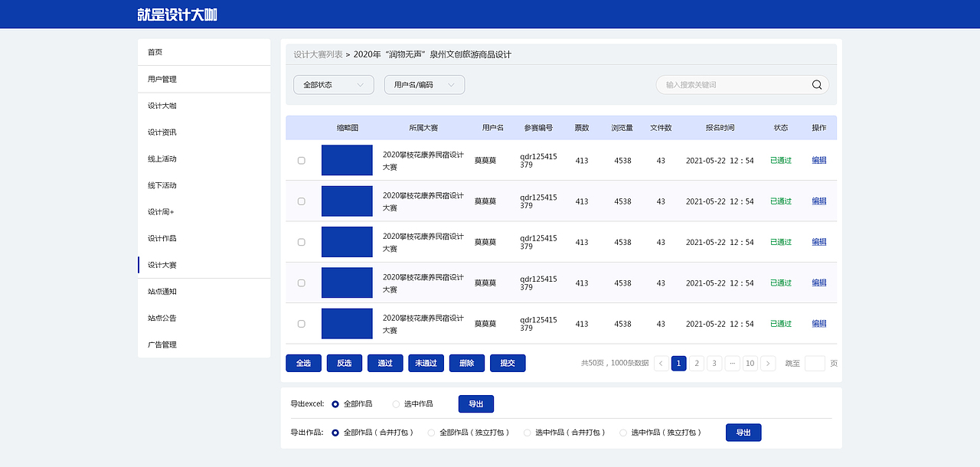
Task: Click the 提交 submit button
Action: coord(508,363)
